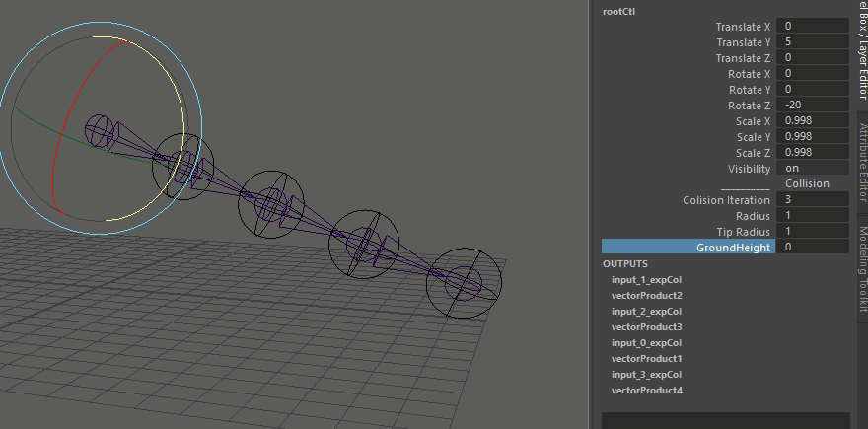Select the Visibility attribute label
The width and height of the screenshot is (868, 429).
coord(749,169)
